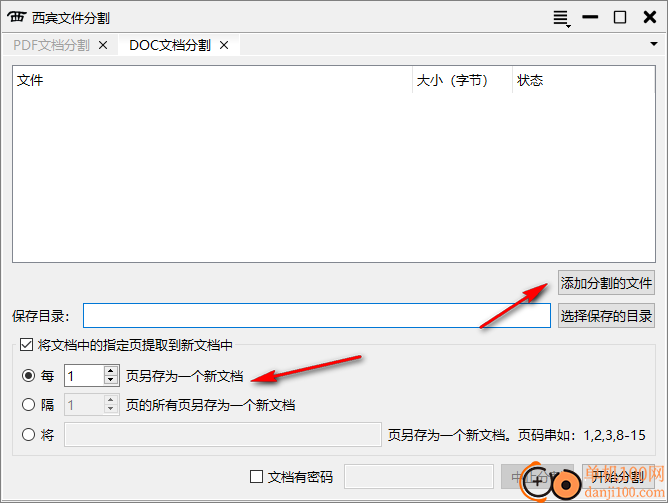This screenshot has height=503, width=668.
Task: Click 添加分割的文件 button
Action: 606,283
